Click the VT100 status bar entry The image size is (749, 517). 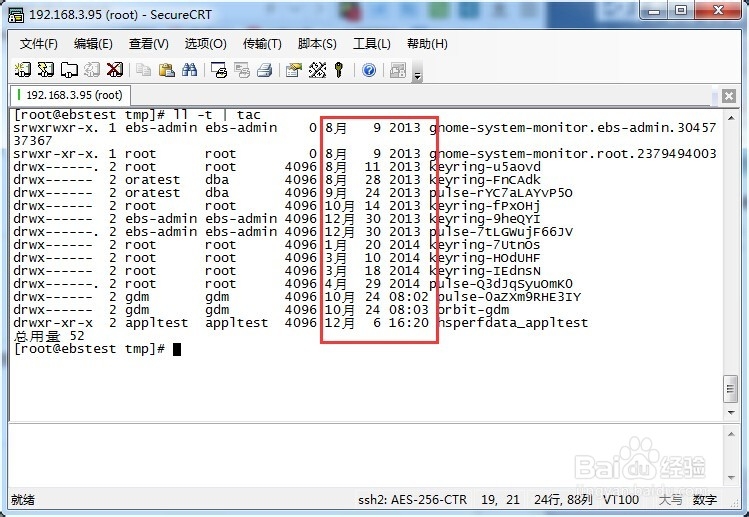tap(621, 500)
